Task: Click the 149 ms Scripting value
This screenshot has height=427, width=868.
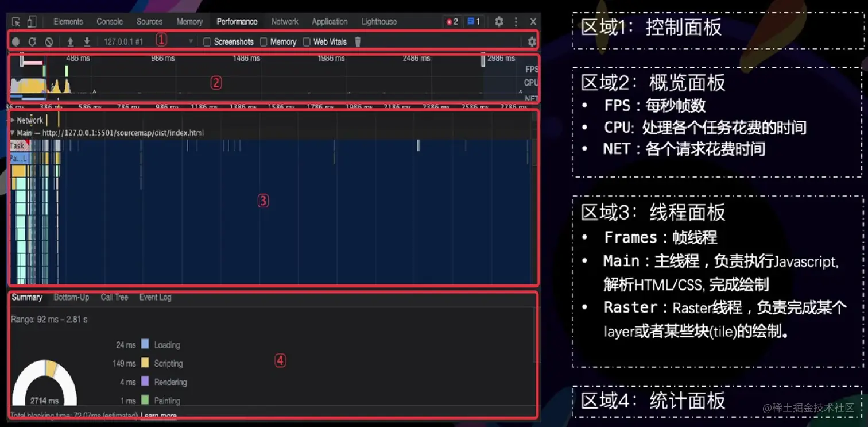Action: pyautogui.click(x=124, y=363)
